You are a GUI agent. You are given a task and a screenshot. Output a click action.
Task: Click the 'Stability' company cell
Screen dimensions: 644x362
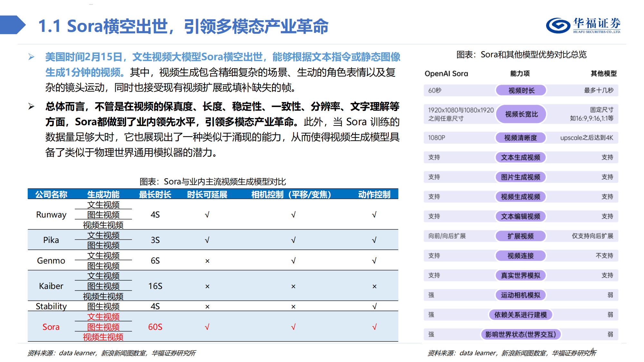pyautogui.click(x=51, y=306)
